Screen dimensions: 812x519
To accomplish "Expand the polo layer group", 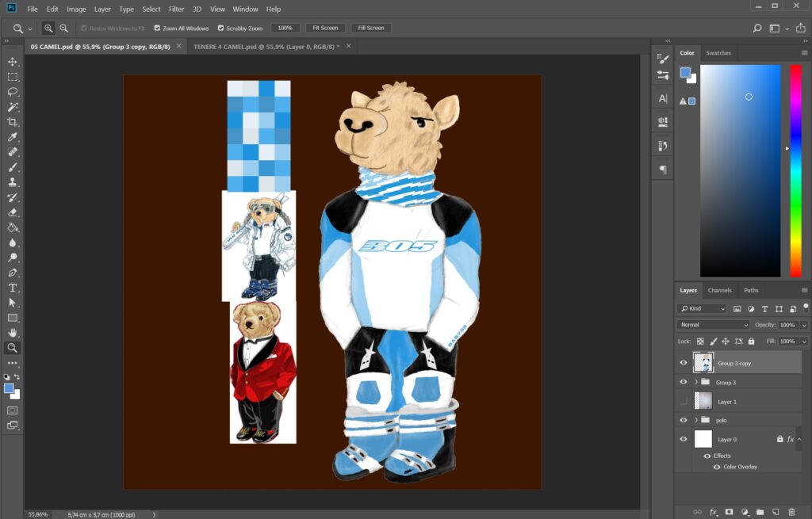I will tap(696, 420).
